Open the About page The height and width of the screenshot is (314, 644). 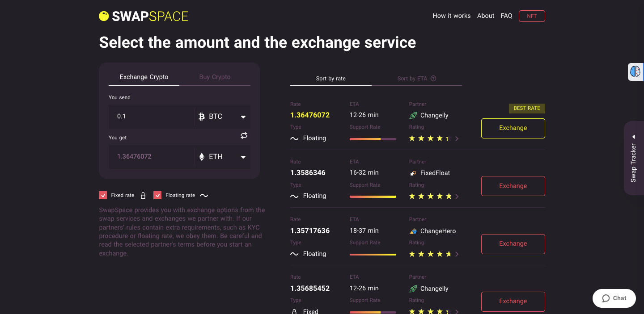[486, 16]
